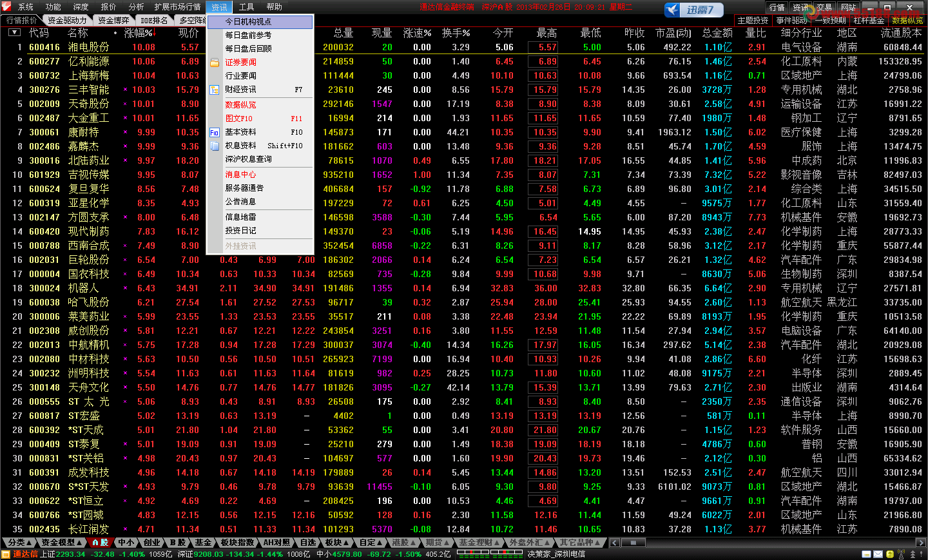928x560 pixels.
Task: Sort by the 总金额 column header
Action: pos(717,32)
